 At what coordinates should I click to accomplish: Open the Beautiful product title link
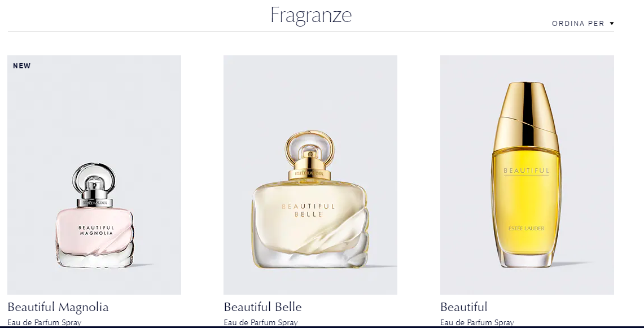[464, 307]
